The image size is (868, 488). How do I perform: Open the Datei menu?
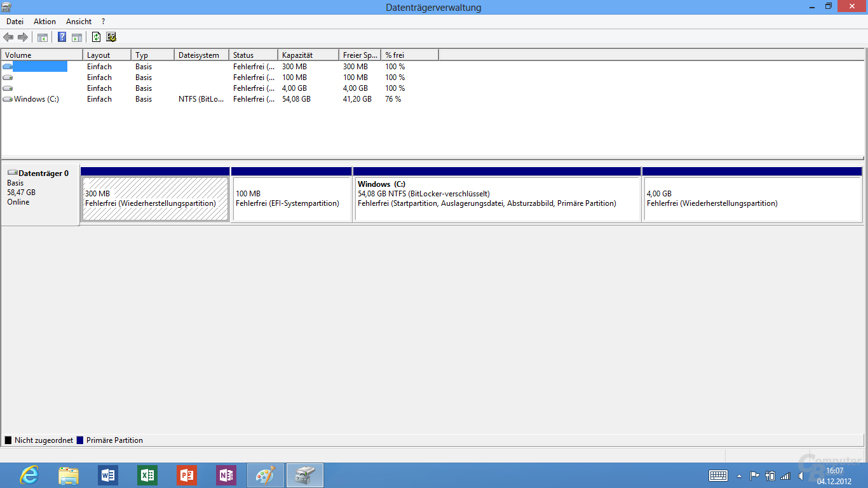15,22
